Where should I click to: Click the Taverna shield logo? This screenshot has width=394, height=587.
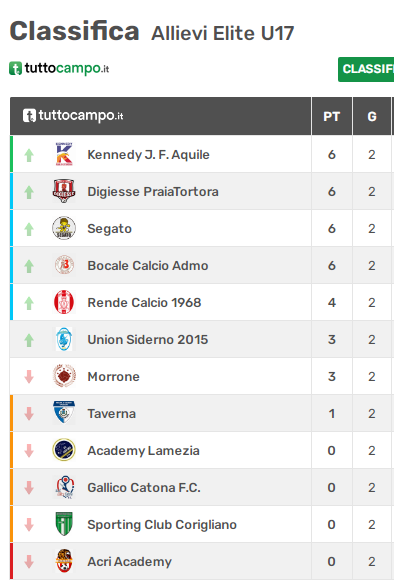[64, 413]
